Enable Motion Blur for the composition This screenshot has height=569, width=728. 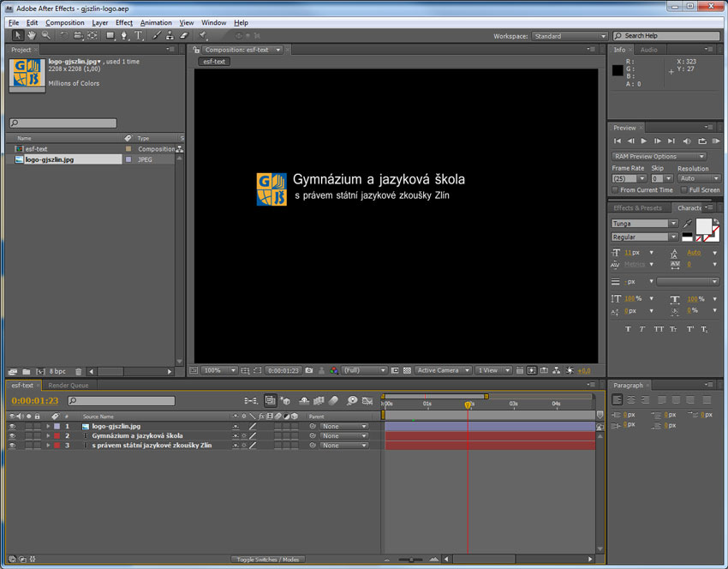[334, 400]
